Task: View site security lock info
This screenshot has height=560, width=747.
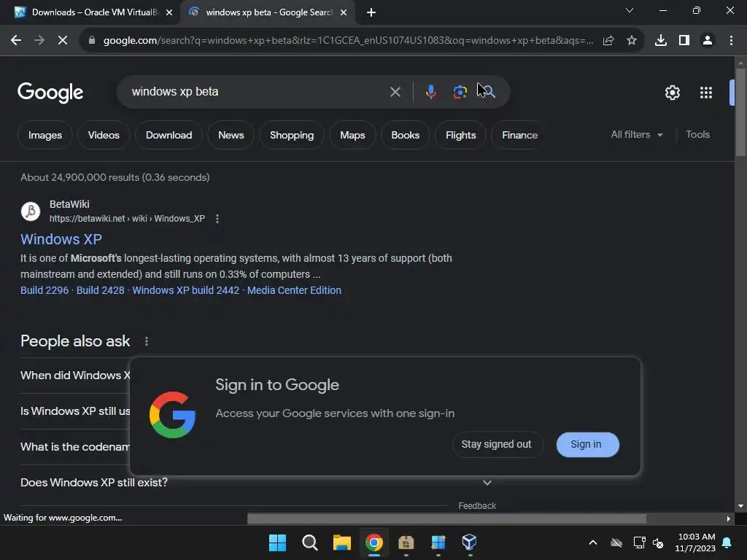Action: point(92,41)
